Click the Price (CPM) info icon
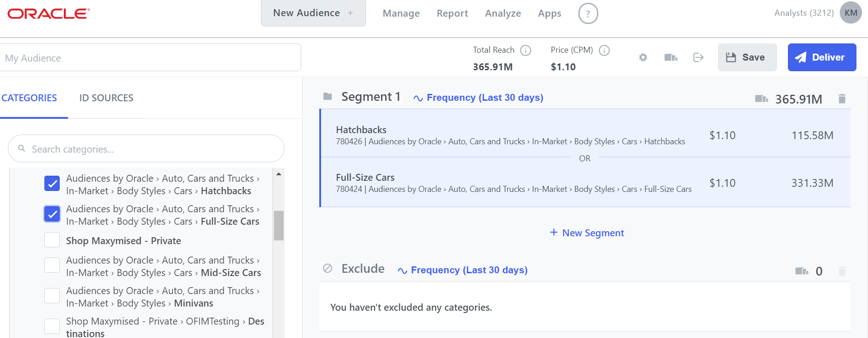The image size is (868, 338). click(604, 50)
